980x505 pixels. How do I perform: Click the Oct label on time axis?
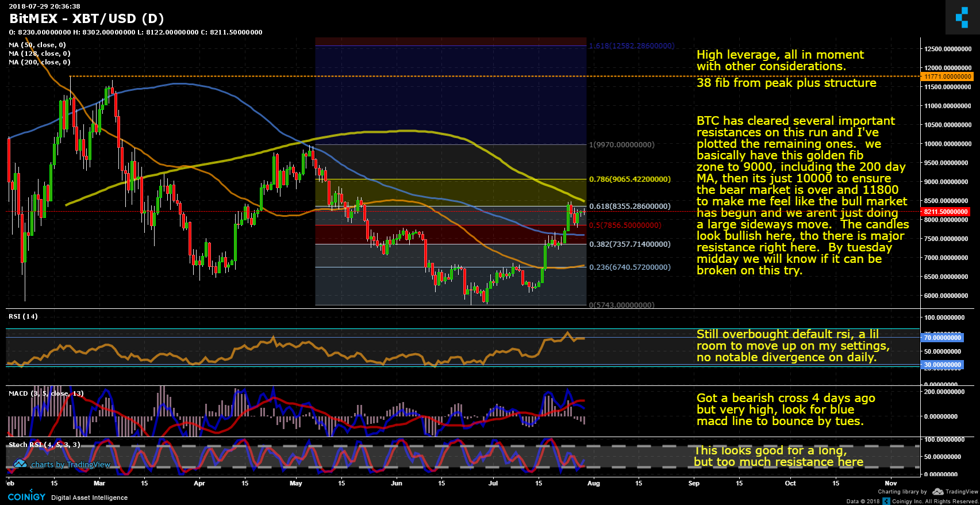[790, 483]
